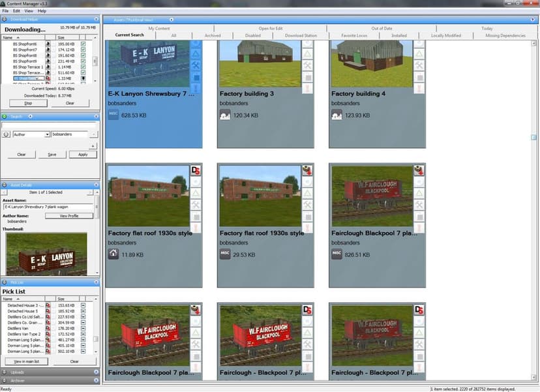Open the File menu
Screen dimensions: 540x392
click(5, 11)
